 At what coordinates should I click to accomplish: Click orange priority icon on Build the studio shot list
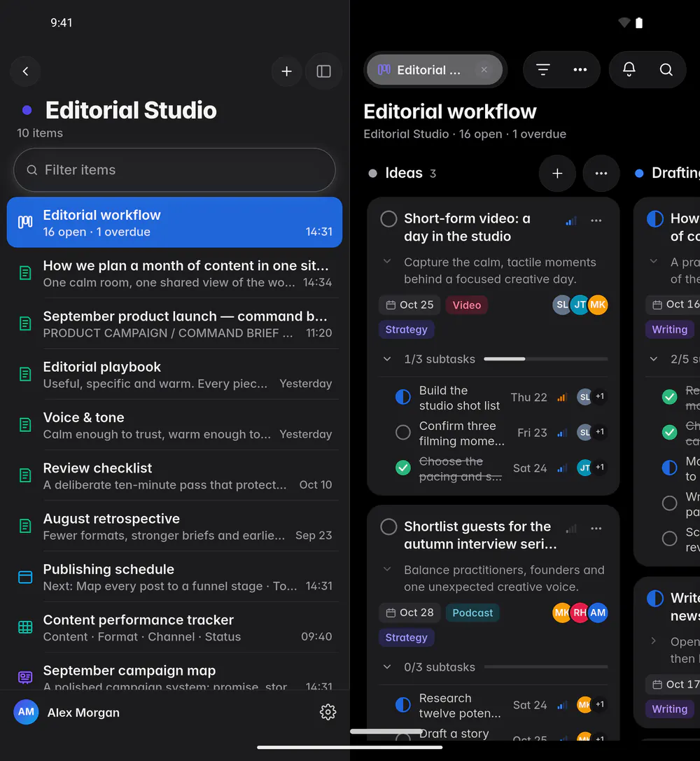click(561, 398)
